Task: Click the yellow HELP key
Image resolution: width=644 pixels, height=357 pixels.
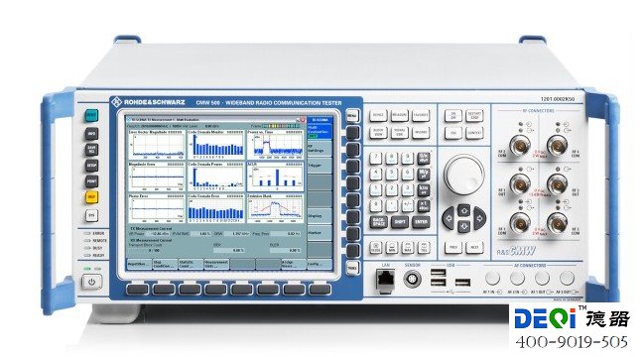Action: point(91,197)
